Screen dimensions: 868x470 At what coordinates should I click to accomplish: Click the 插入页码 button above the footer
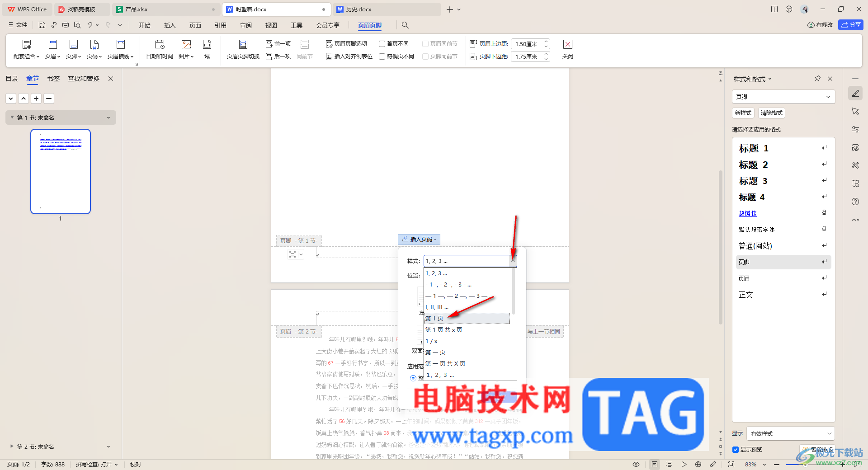tap(419, 240)
